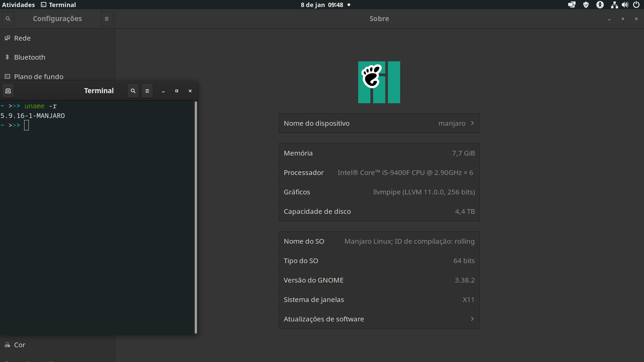Screen dimensions: 644x362
Task: Close the Terminal window
Action: coord(190,91)
